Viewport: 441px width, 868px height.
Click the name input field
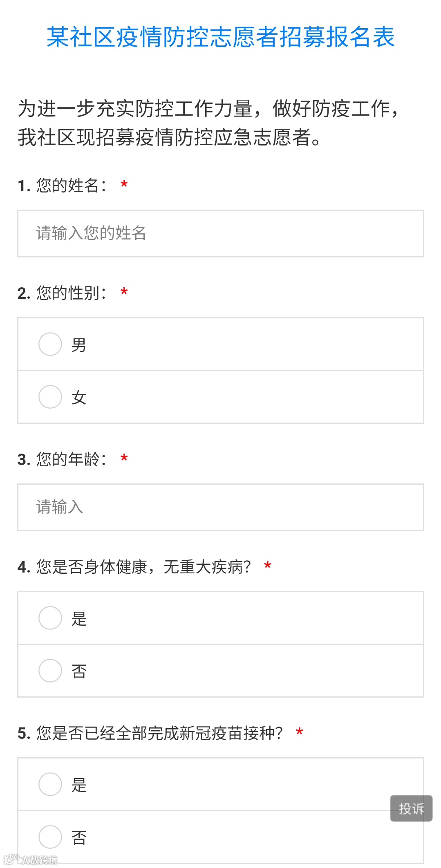pos(220,233)
